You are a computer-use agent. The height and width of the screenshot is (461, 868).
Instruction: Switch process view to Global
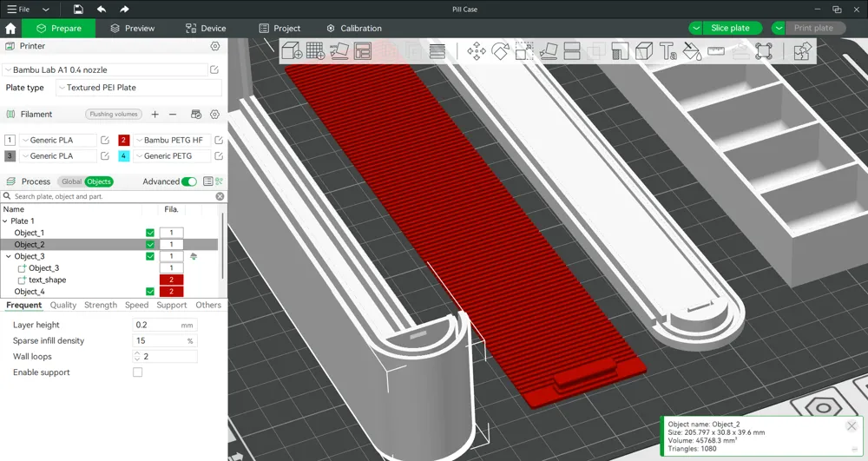(x=71, y=181)
